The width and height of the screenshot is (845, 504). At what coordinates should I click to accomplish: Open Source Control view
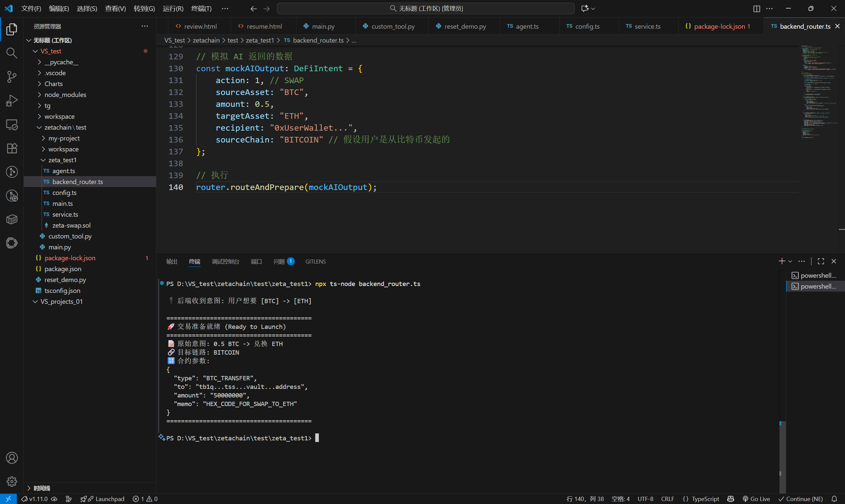coord(12,77)
